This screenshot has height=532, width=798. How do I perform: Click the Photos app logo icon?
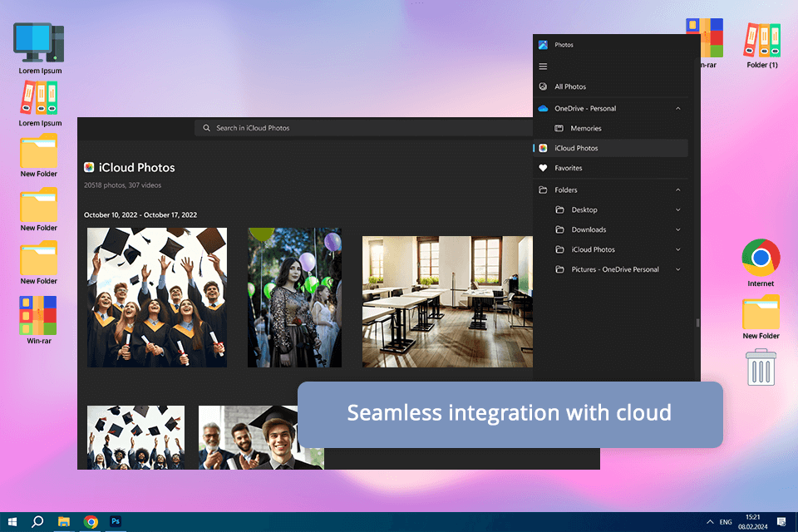pos(543,45)
